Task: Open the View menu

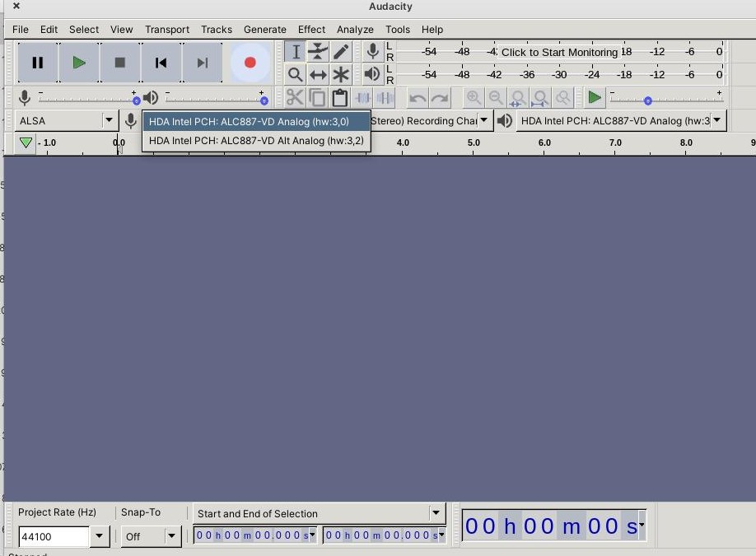Action: [x=122, y=30]
